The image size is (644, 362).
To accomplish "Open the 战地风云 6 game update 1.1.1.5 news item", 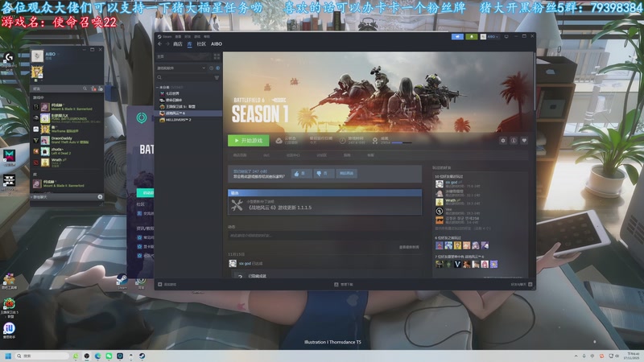I will pos(324,205).
